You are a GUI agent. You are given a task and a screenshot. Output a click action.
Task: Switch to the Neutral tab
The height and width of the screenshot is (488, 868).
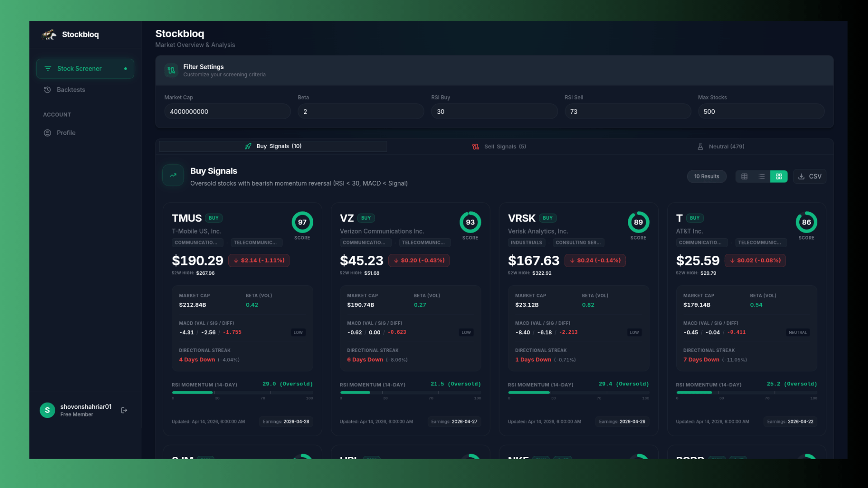tap(721, 147)
